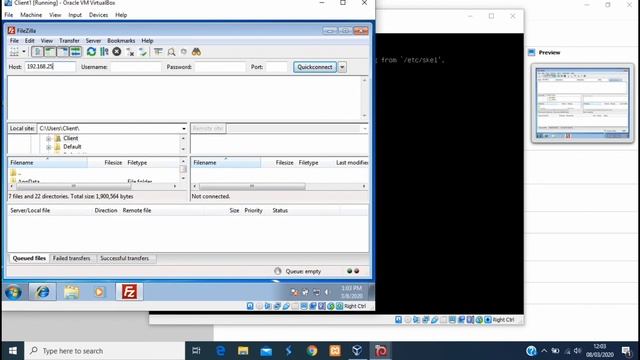Click the VM Preview thumbnail
Screen dimensions: 640x360
pyautogui.click(x=582, y=104)
